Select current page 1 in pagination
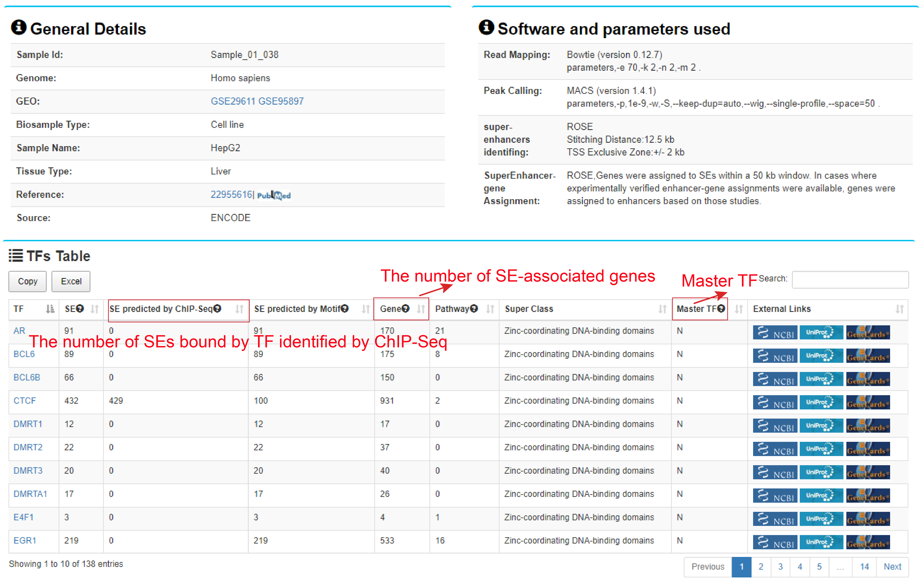The height and width of the screenshot is (581, 924). click(741, 567)
